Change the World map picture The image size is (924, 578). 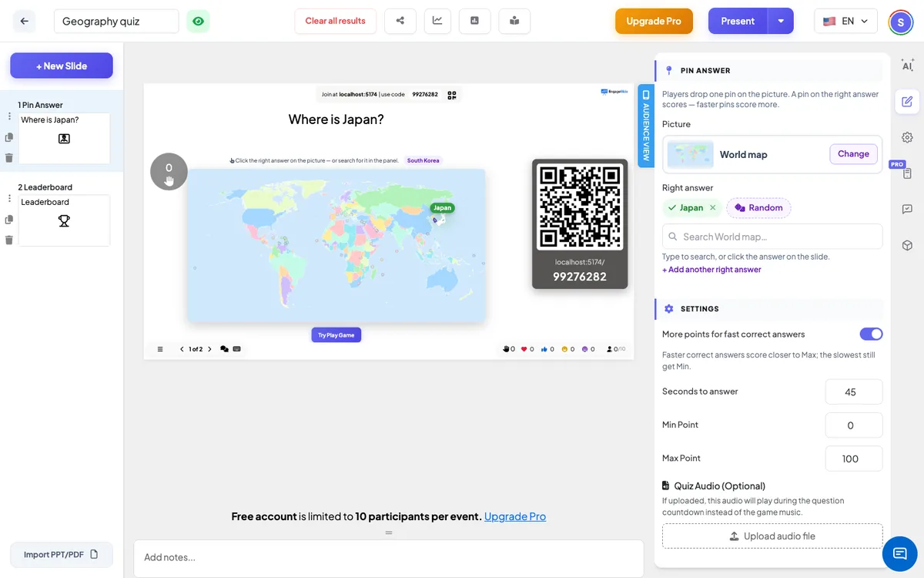[x=853, y=154]
